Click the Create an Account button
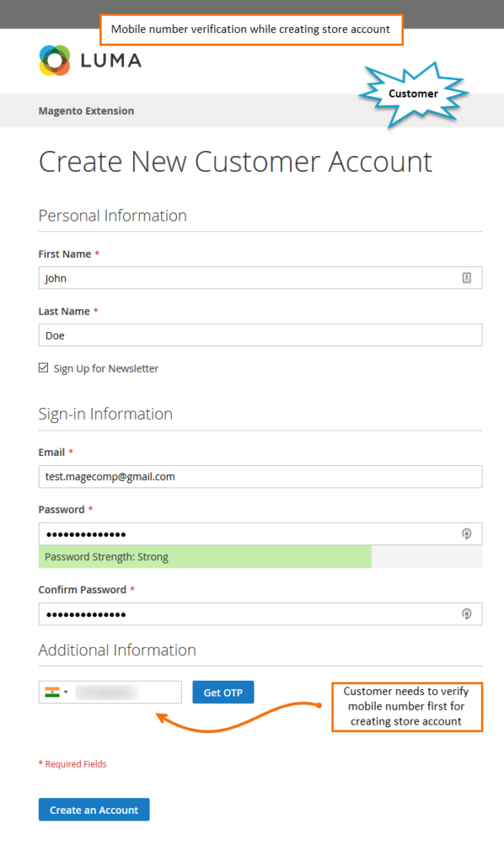Viewport: 504px width, 846px height. pos(94,810)
